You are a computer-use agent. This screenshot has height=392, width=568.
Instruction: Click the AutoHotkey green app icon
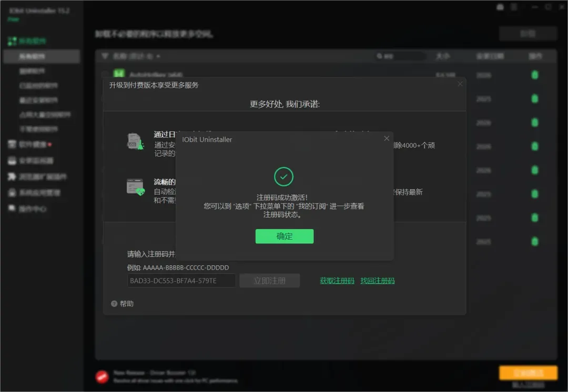(x=119, y=73)
